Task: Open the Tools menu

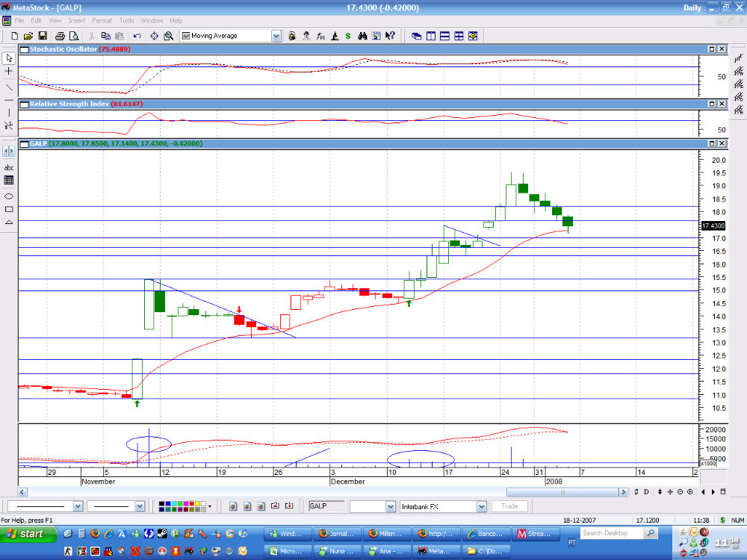Action: pos(127,20)
